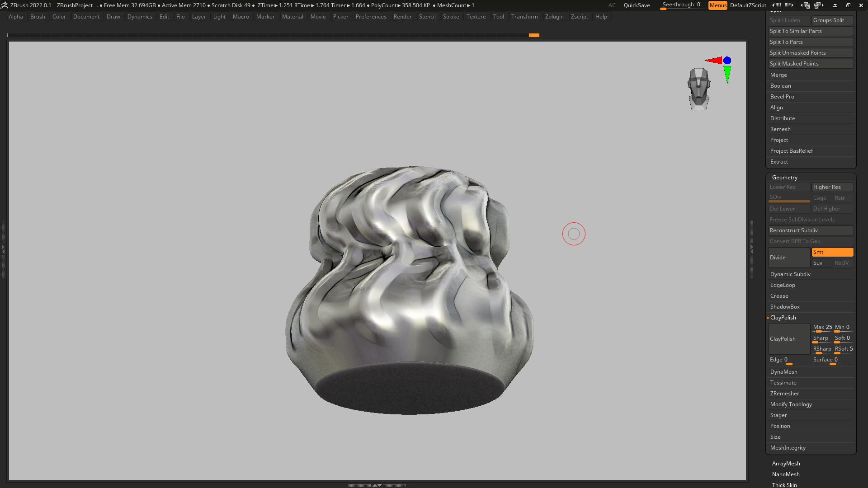Collapse the Geometry palette header
The image size is (868, 488).
784,178
